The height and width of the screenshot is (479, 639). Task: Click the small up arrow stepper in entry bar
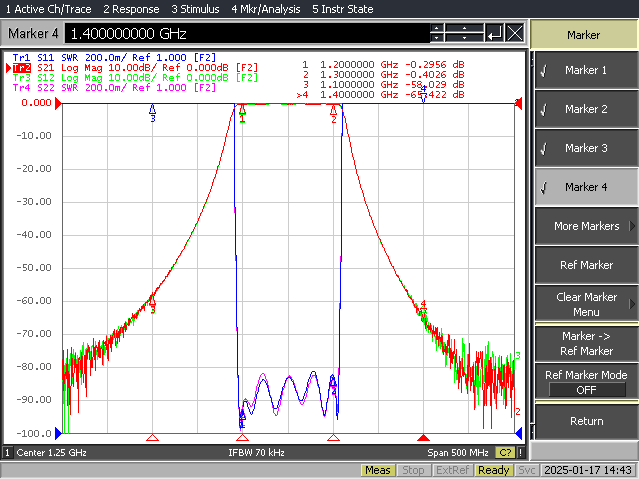click(437, 28)
